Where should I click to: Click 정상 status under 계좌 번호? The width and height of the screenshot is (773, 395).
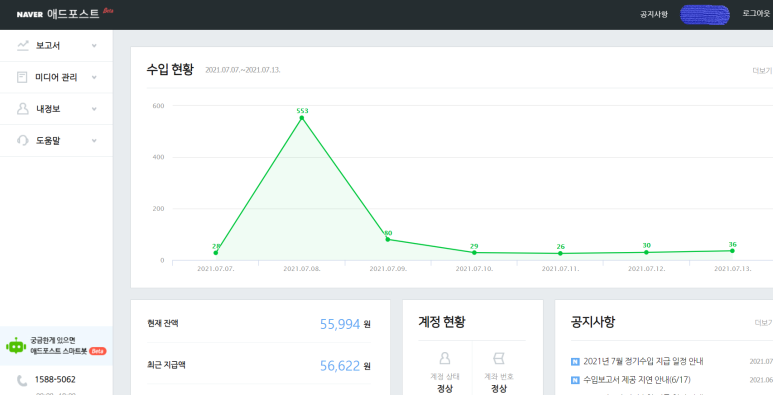pyautogui.click(x=499, y=389)
